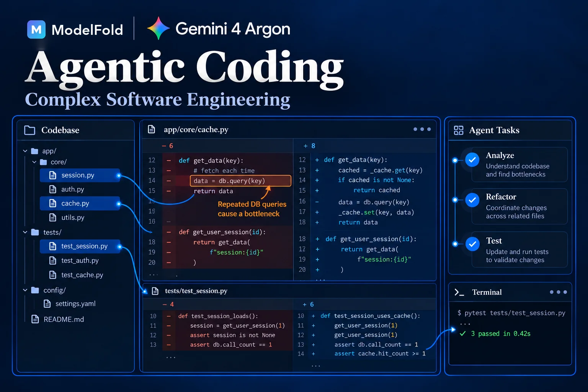Click the README.md document icon
This screenshot has height=392, width=588.
click(x=35, y=319)
